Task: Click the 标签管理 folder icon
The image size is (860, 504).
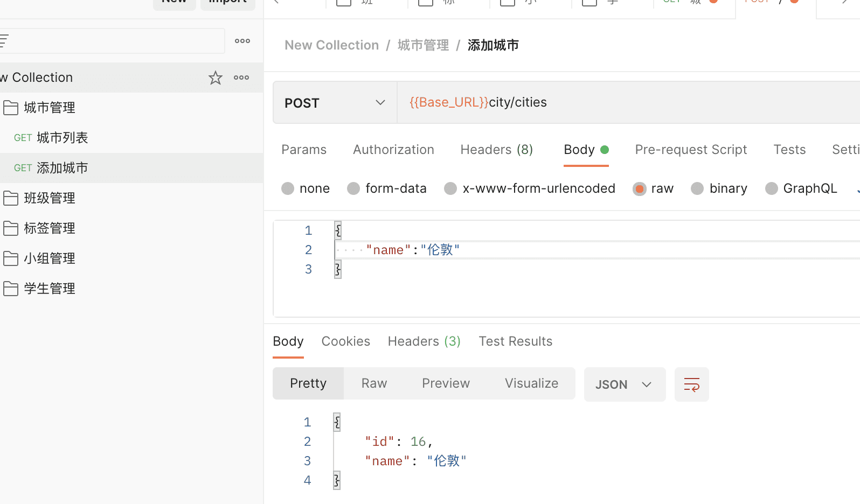Action: pyautogui.click(x=11, y=228)
